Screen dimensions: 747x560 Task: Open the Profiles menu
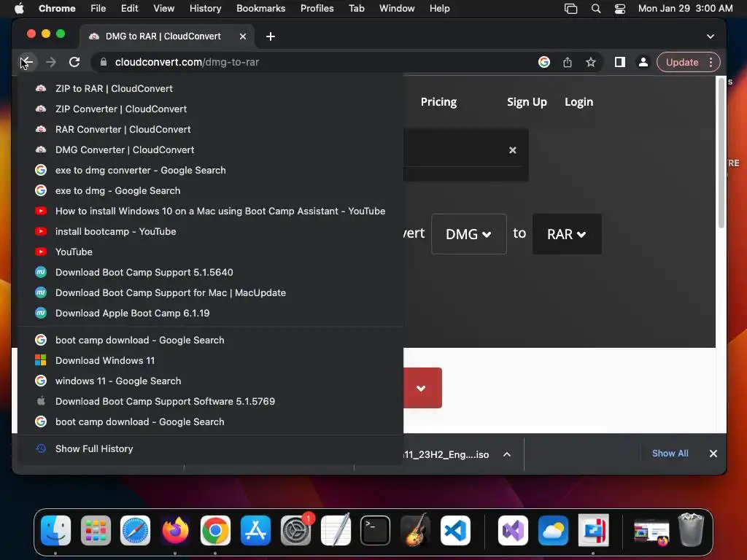(x=317, y=9)
